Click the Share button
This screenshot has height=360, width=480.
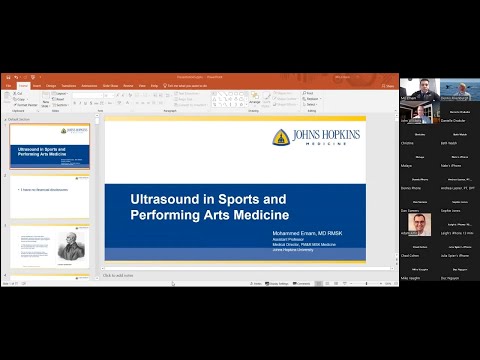(388, 86)
